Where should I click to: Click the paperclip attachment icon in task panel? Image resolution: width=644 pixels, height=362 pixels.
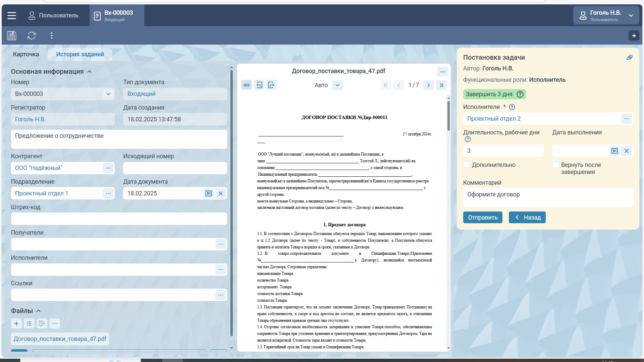[x=629, y=58]
